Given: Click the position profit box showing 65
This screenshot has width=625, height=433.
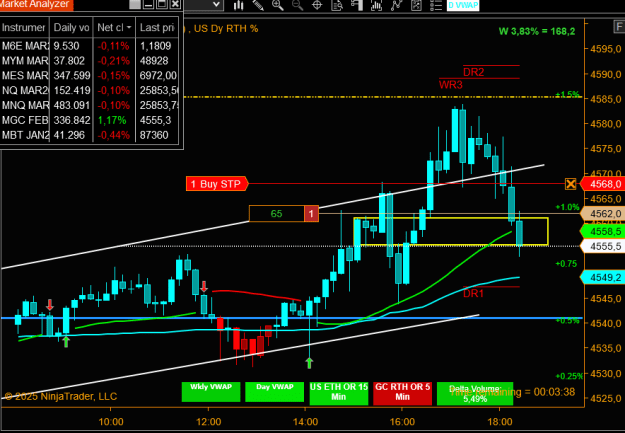Looking at the screenshot, I should [277, 214].
